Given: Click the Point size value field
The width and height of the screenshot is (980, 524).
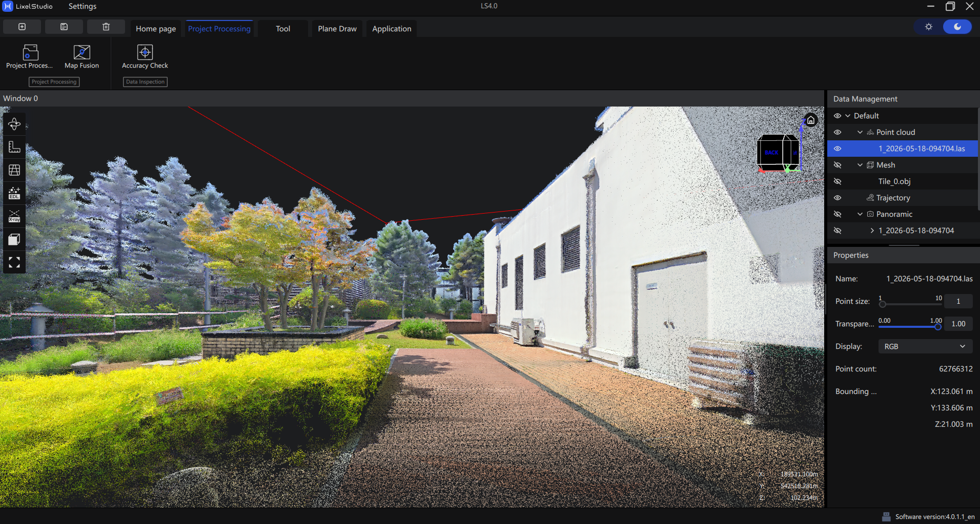Looking at the screenshot, I should [958, 301].
